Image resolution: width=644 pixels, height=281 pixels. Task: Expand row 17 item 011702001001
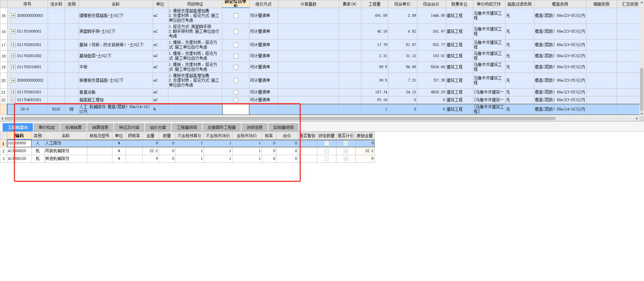click(x=13, y=45)
